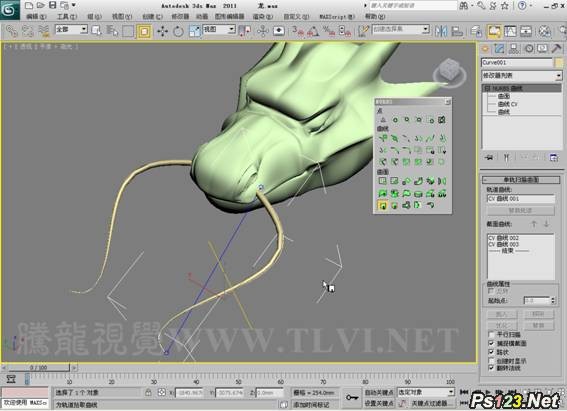Open Select by Name dialog icon
This screenshot has height=411, width=567.
click(x=112, y=31)
